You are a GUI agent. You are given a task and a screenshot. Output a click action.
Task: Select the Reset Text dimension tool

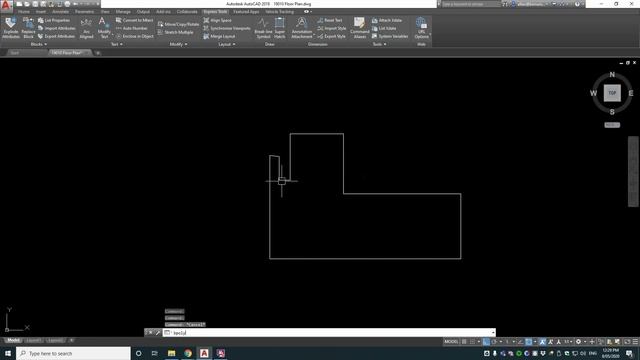click(329, 20)
